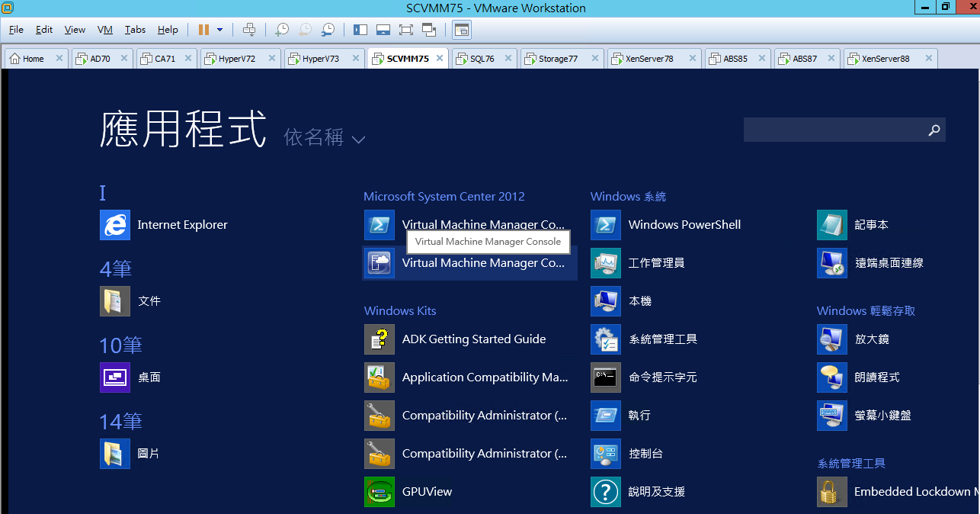Viewport: 980px width, 514px height.
Task: Switch to the Storage77 tab
Action: (x=562, y=59)
